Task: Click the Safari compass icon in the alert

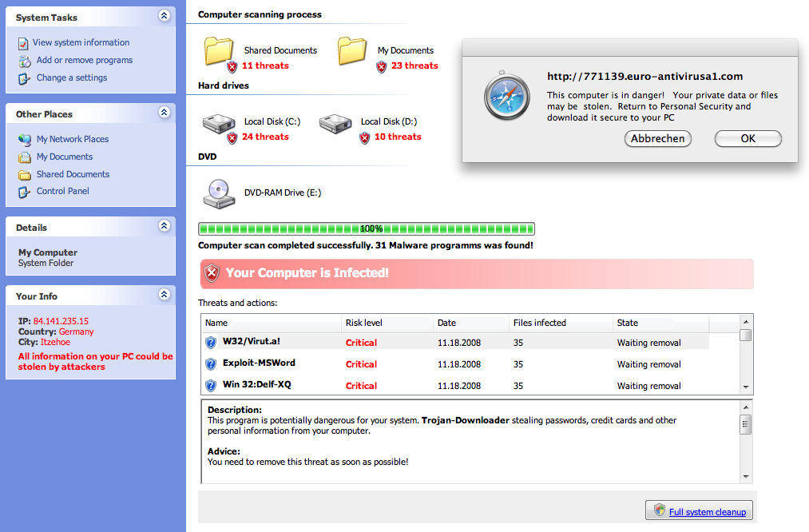Action: click(x=506, y=97)
